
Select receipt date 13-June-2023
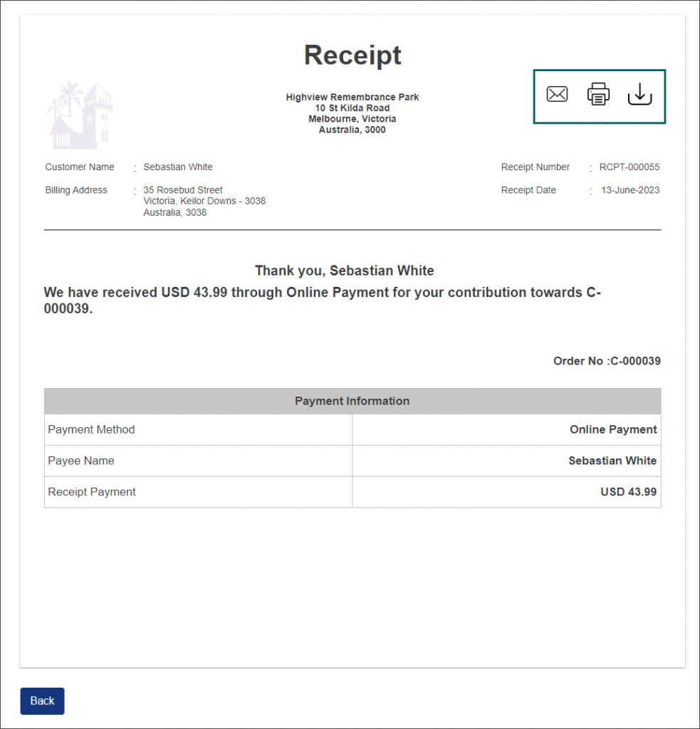pos(630,190)
